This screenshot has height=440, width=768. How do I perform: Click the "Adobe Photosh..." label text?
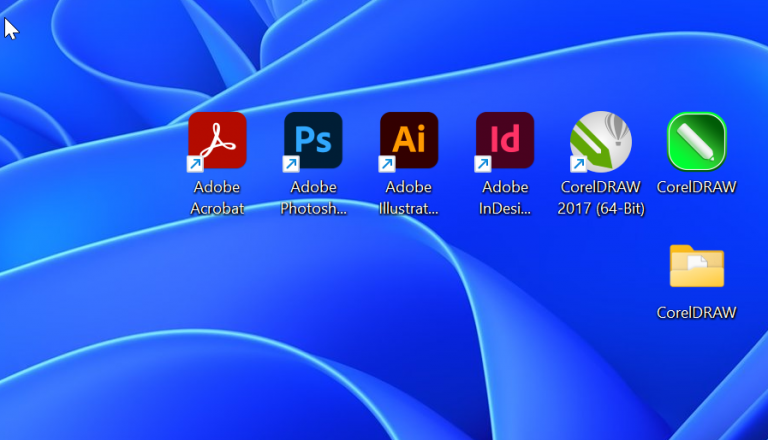[313, 198]
